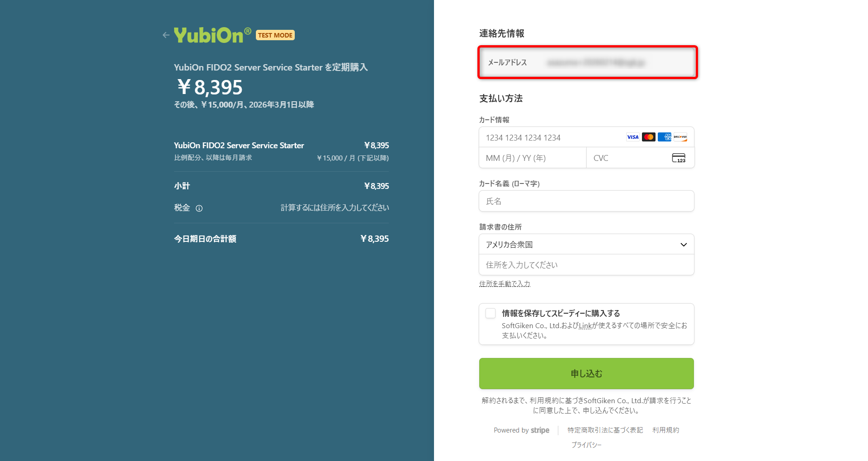Open the プライバシー privacy link
868x461 pixels.
[586, 445]
